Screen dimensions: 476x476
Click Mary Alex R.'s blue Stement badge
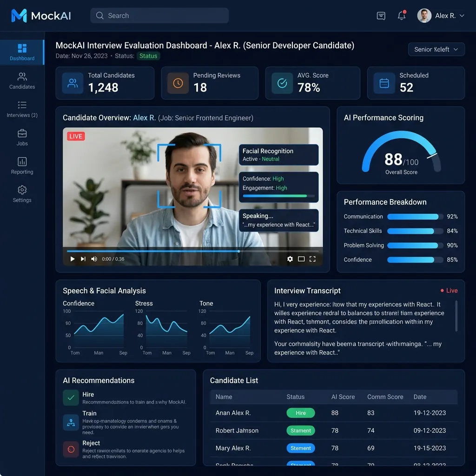[x=301, y=448]
